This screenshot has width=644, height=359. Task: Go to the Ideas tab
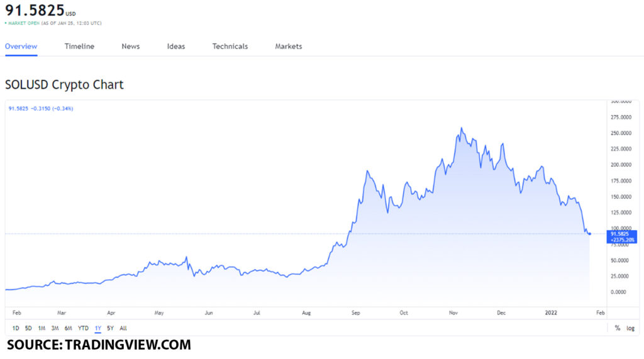coord(176,47)
